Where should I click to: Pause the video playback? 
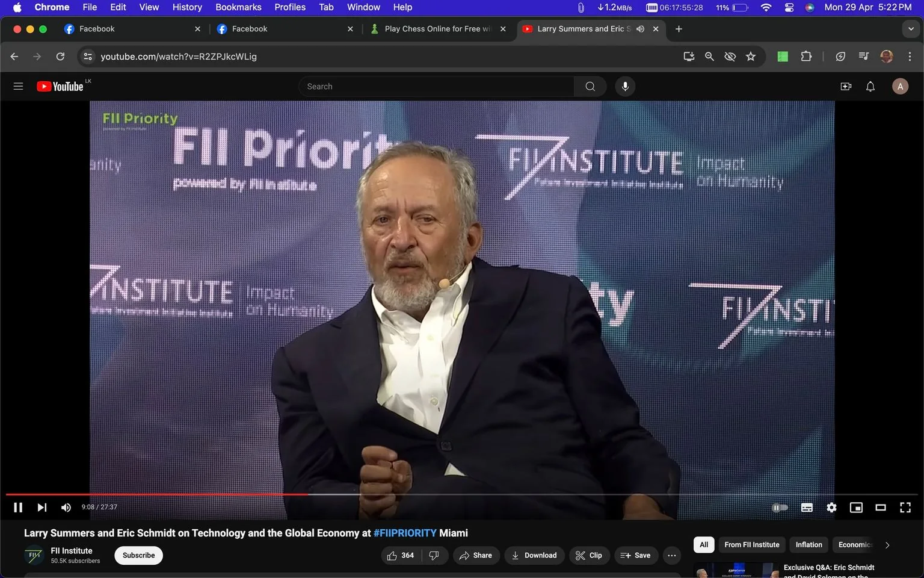18,508
